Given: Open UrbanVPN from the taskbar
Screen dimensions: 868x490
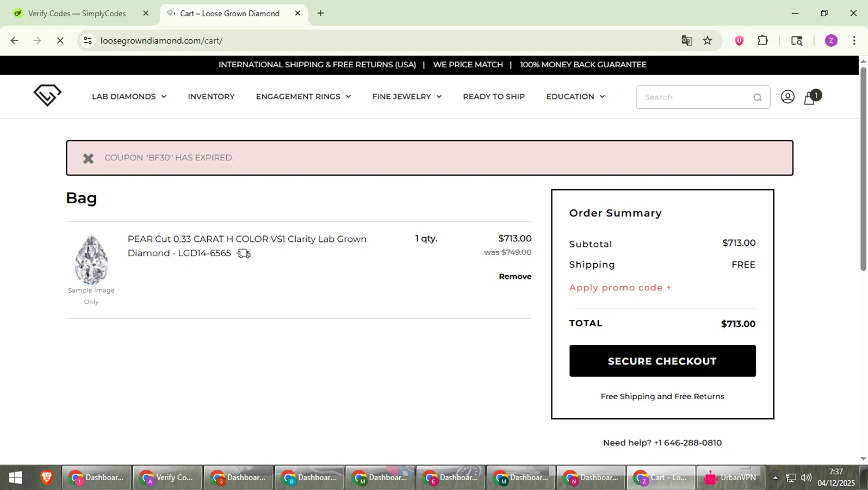Looking at the screenshot, I should tap(731, 478).
